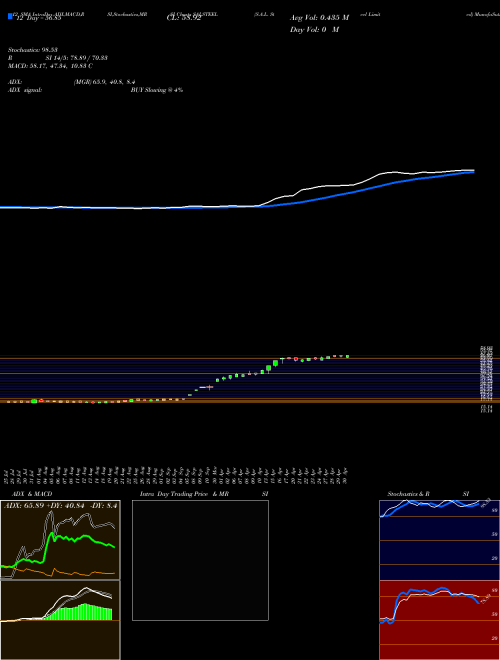This screenshot has height=660, width=500.
Task: Click the 'Stochastics & R' panel title
Action: (x=409, y=494)
